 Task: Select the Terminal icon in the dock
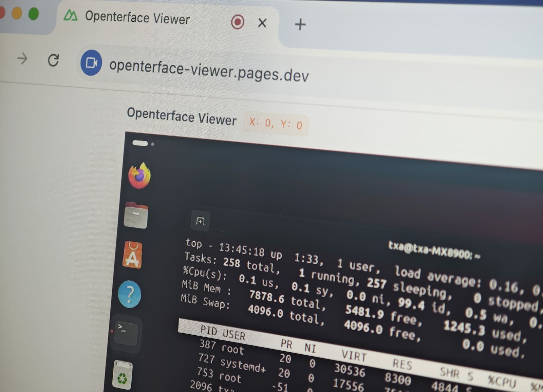point(126,333)
